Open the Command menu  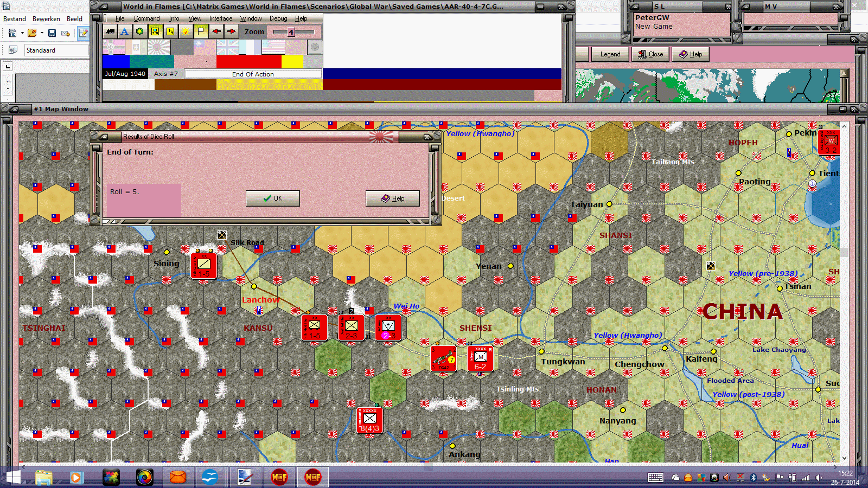[147, 18]
